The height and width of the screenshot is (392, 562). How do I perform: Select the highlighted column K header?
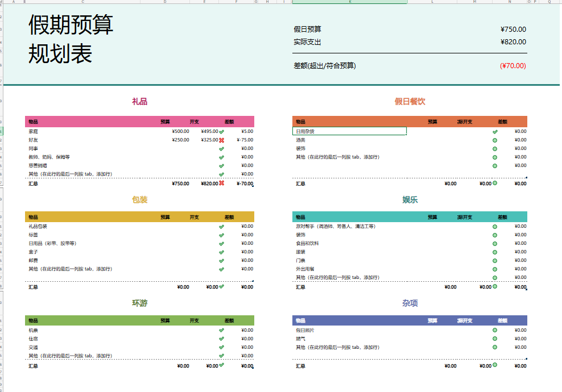pyautogui.click(x=350, y=2)
